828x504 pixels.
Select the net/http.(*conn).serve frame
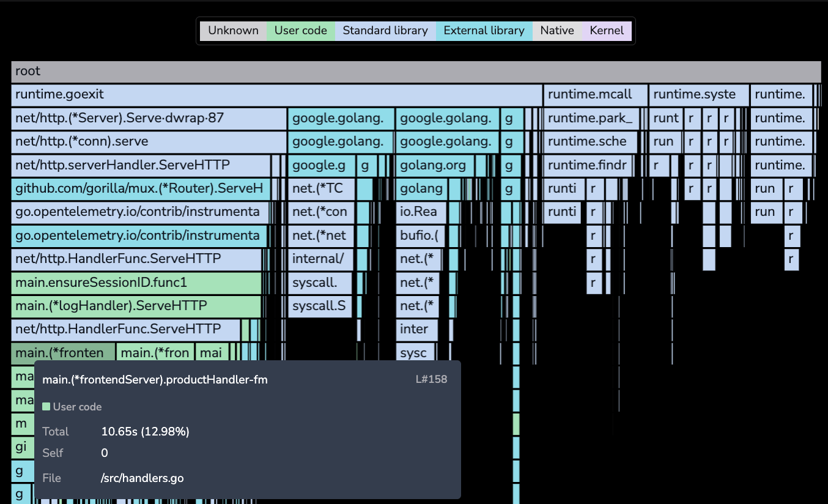149,142
